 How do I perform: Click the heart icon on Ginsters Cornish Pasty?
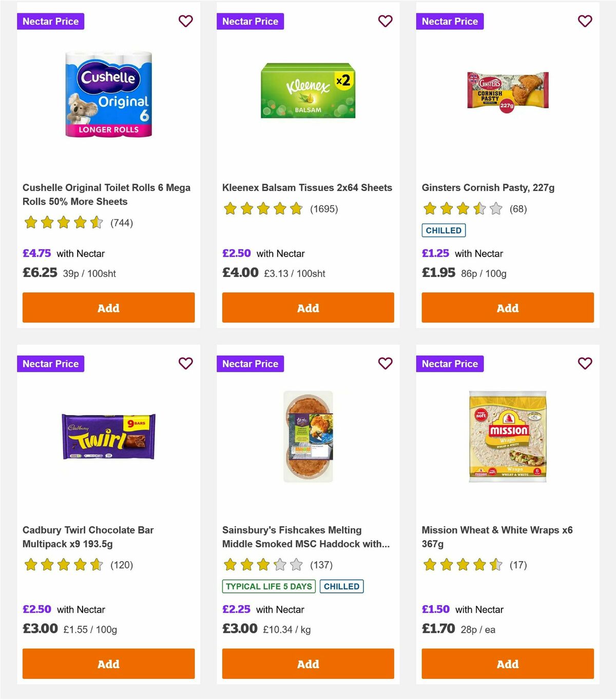click(x=585, y=21)
